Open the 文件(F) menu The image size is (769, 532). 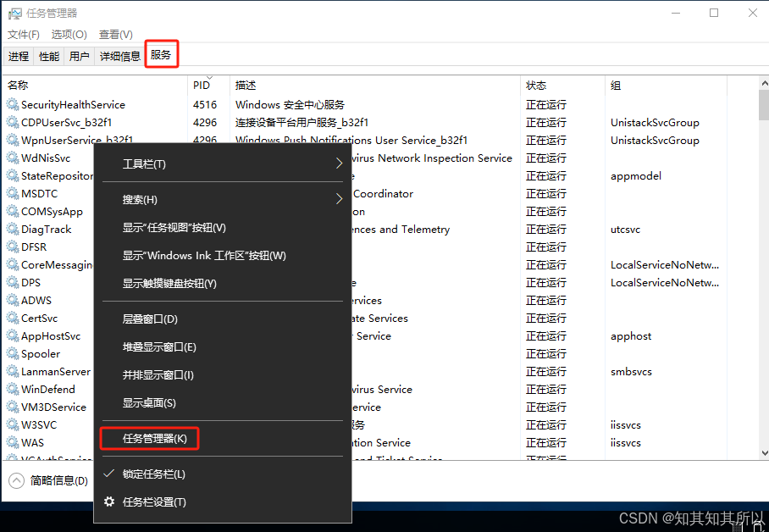tap(24, 35)
